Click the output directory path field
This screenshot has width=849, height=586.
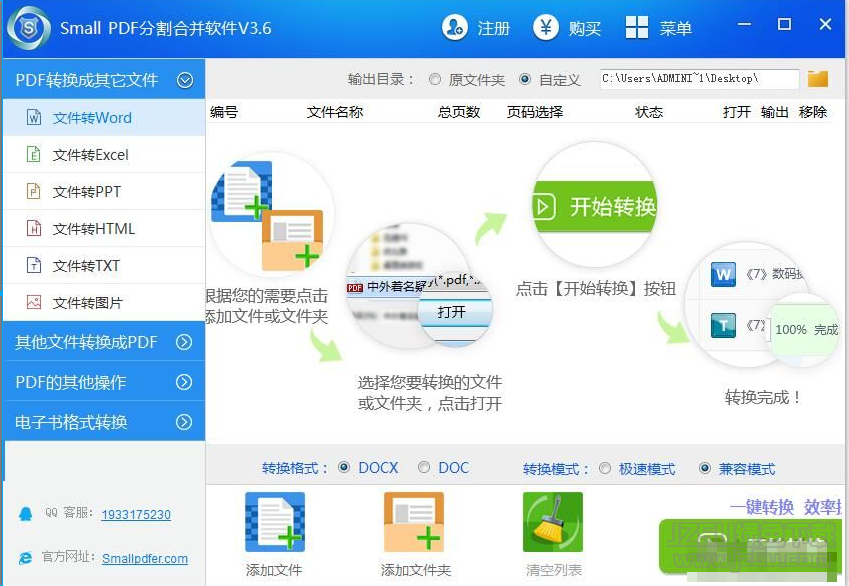[x=698, y=79]
